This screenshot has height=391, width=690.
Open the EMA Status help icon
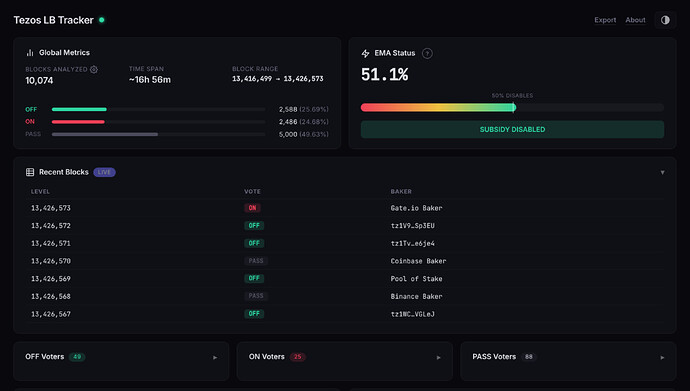tap(427, 53)
